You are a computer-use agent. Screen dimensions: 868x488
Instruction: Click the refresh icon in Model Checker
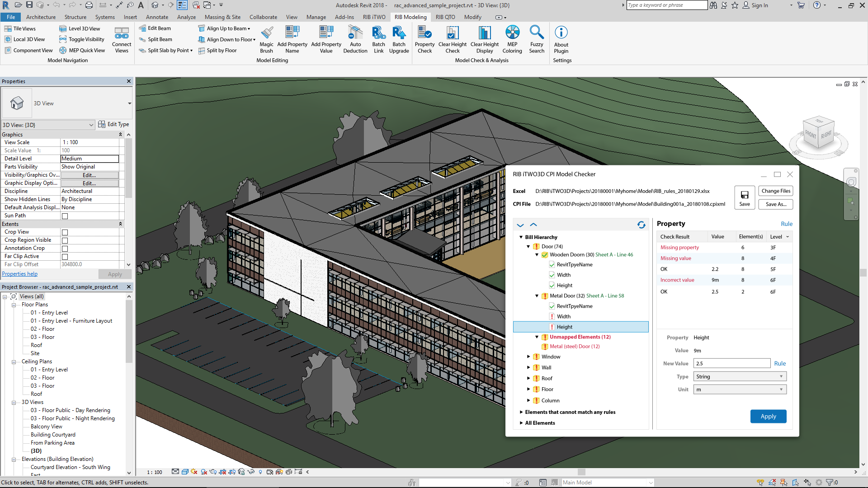[x=641, y=225]
